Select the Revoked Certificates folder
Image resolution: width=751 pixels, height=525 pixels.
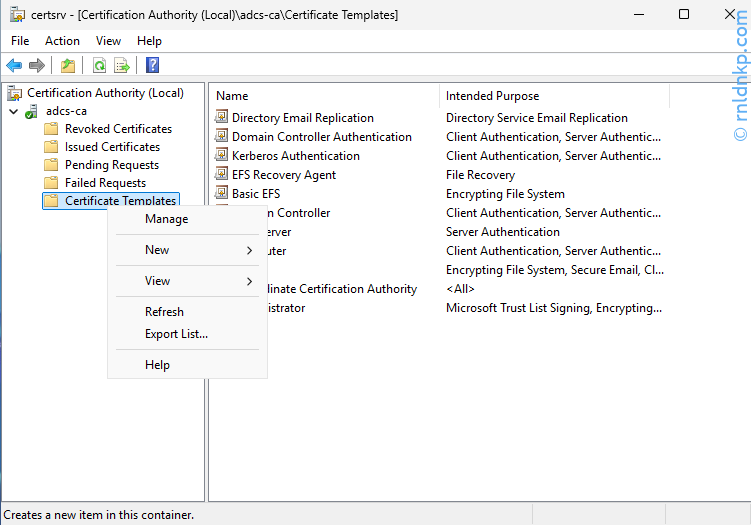click(x=117, y=129)
